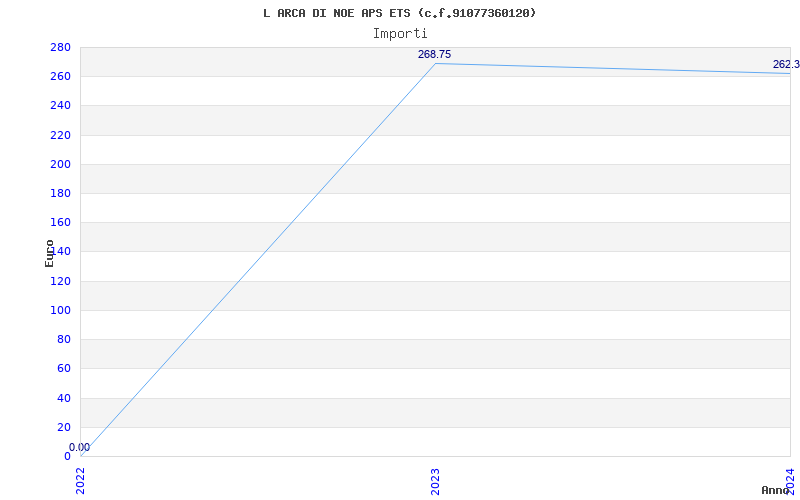Click the chart title L ARCA DI NOE APS ETS

(399, 13)
